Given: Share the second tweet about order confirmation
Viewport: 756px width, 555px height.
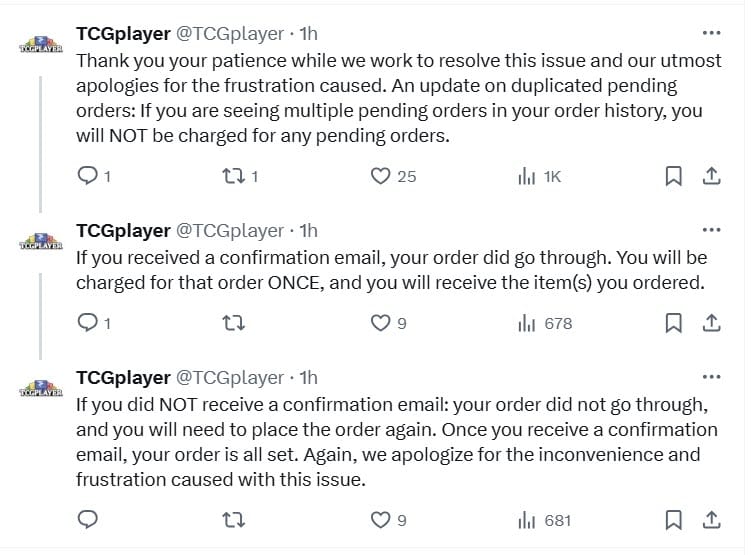Looking at the screenshot, I should pos(711,323).
